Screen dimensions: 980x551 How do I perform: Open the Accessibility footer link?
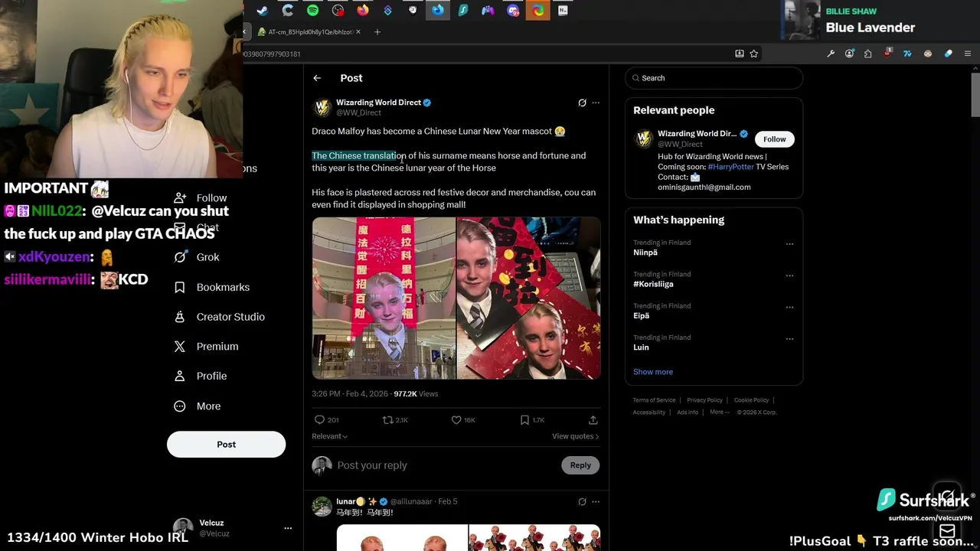[x=648, y=412]
